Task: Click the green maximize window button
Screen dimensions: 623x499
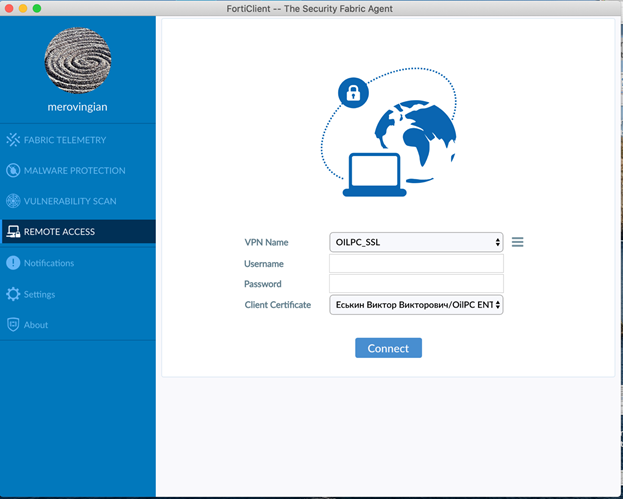Action: tap(37, 8)
